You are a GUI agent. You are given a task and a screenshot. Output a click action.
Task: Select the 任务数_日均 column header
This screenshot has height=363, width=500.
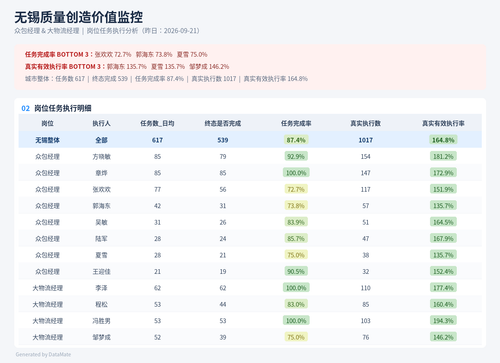(x=157, y=123)
